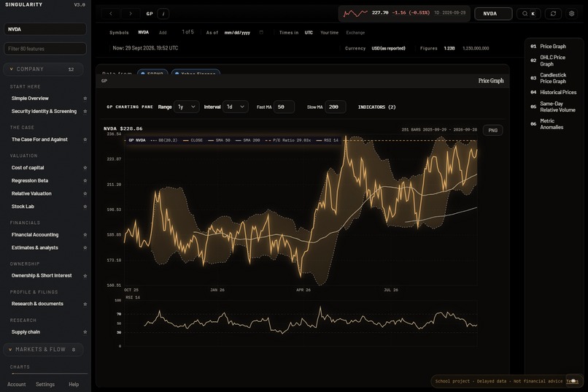Edit the Fast MA value field
This screenshot has height=392, width=588.
(284, 107)
